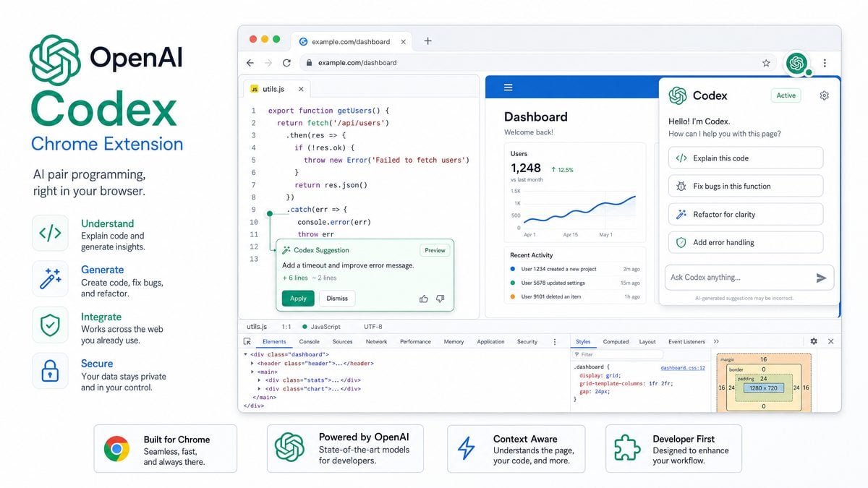Image resolution: width=868 pixels, height=488 pixels.
Task: Choose Add error handling
Action: (x=746, y=242)
